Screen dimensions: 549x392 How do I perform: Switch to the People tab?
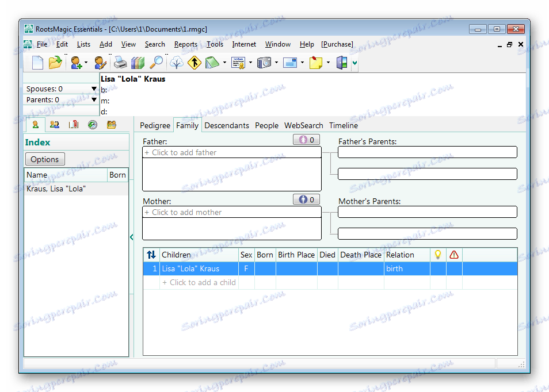pos(266,125)
